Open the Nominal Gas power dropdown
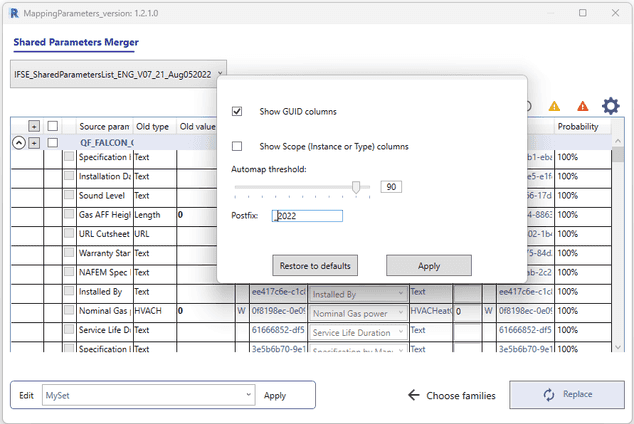Screen dimensions: 634x424 pyautogui.click(x=358, y=313)
